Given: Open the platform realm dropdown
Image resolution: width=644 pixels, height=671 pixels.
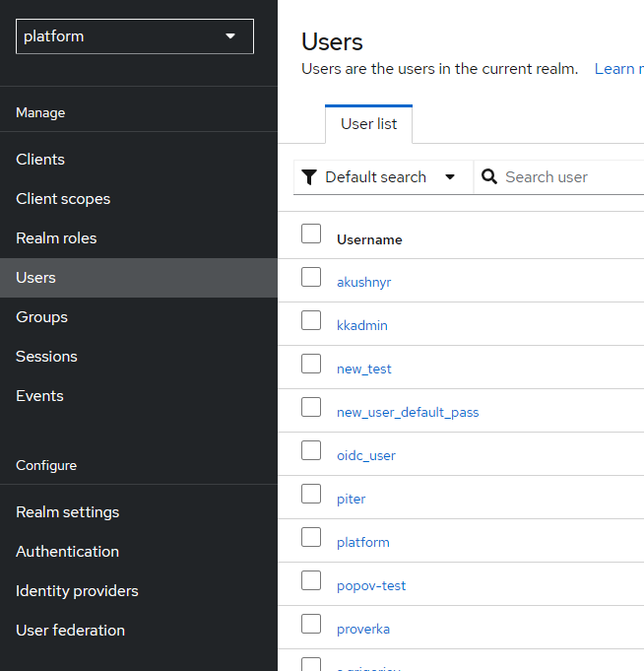Looking at the screenshot, I should click(x=135, y=36).
